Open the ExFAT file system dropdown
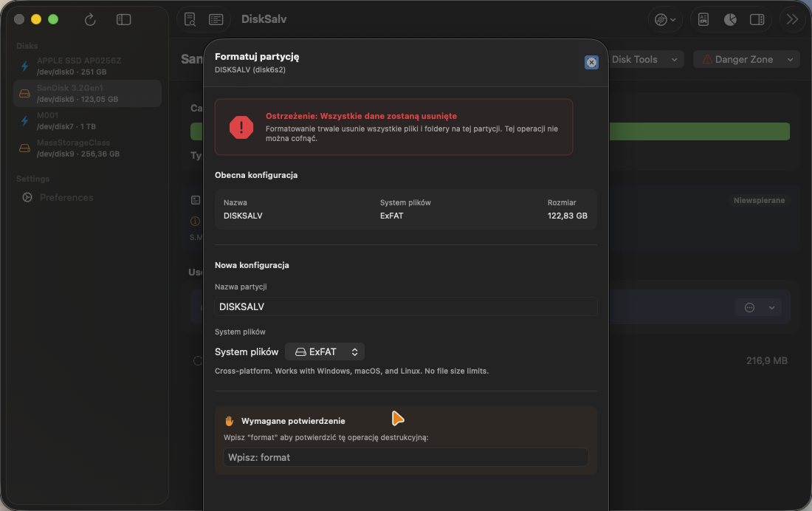Screen dimensions: 812x511 [325, 352]
